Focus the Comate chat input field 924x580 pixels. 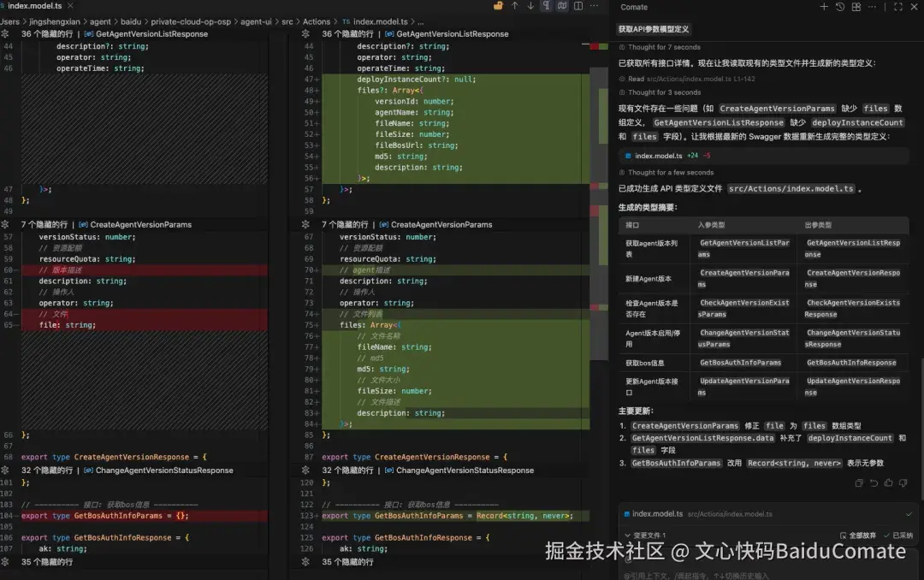766,575
